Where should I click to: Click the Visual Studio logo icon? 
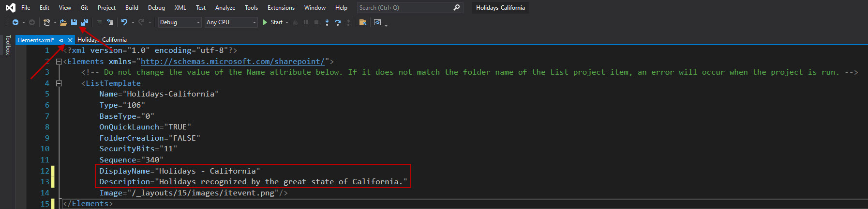(10, 8)
